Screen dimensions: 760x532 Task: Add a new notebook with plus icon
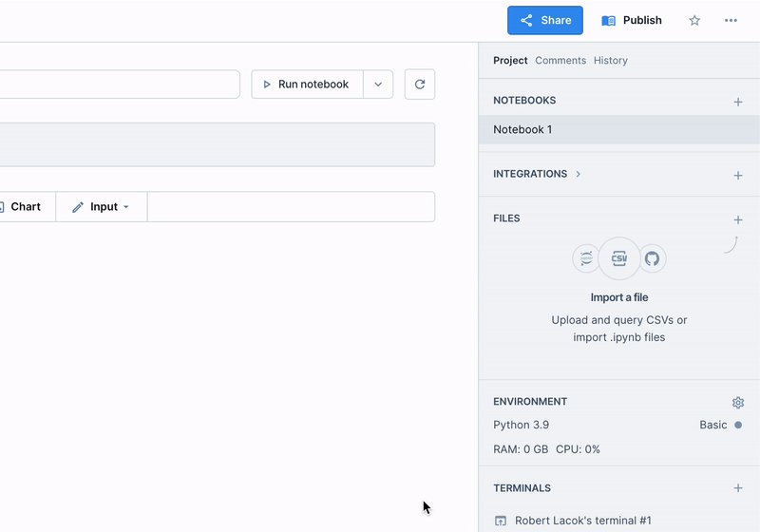[x=738, y=102]
